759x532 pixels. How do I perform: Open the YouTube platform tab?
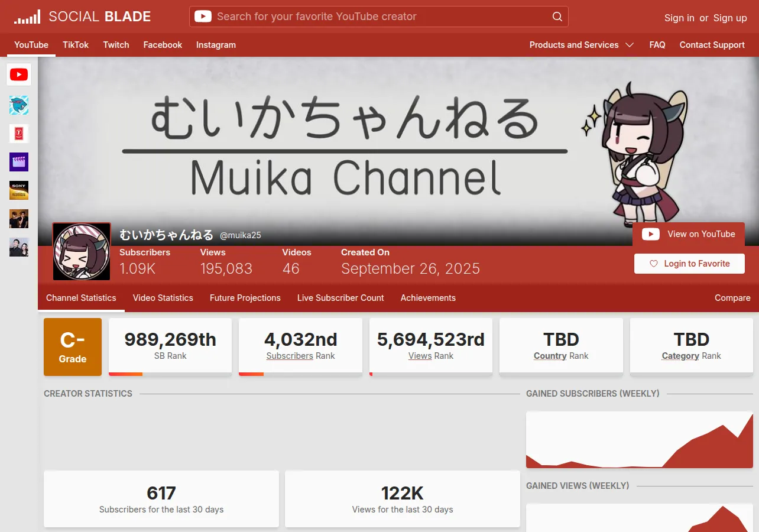(x=31, y=45)
